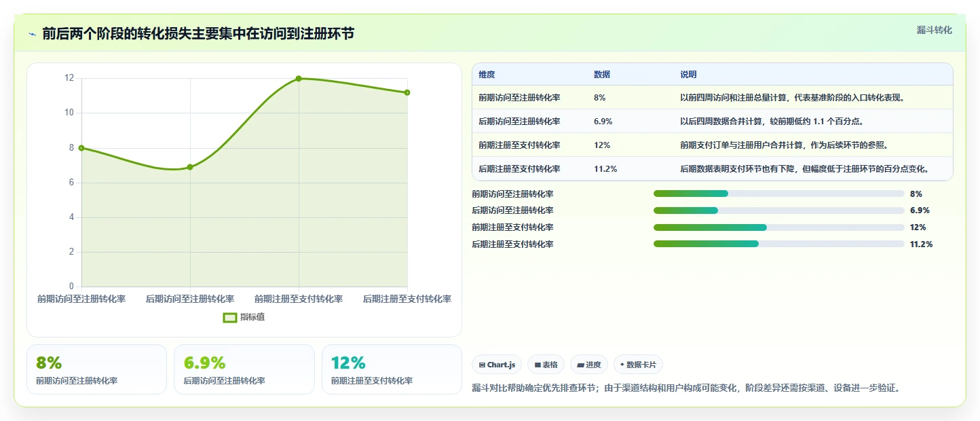Click the lightning icon beside the title
Image resolution: width=980 pixels, height=421 pixels.
[32, 34]
